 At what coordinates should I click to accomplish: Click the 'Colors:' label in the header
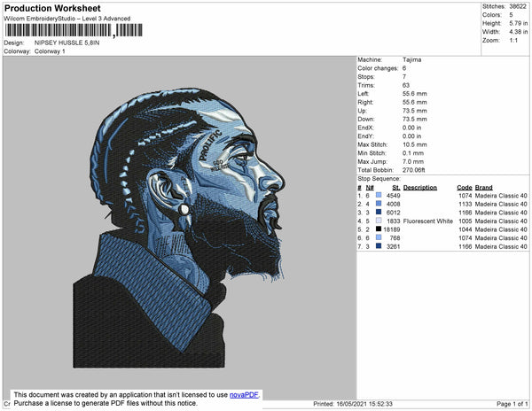pos(492,15)
